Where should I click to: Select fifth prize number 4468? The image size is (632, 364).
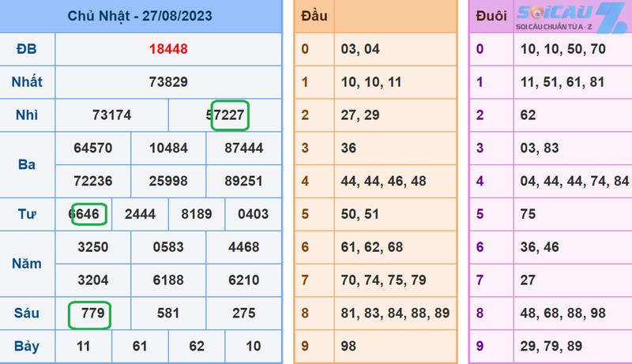(x=244, y=247)
